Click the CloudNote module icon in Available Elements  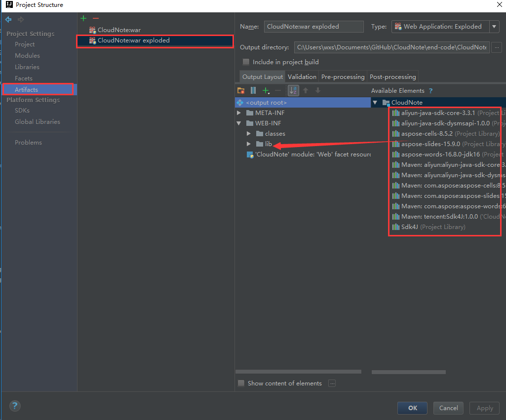(386, 103)
